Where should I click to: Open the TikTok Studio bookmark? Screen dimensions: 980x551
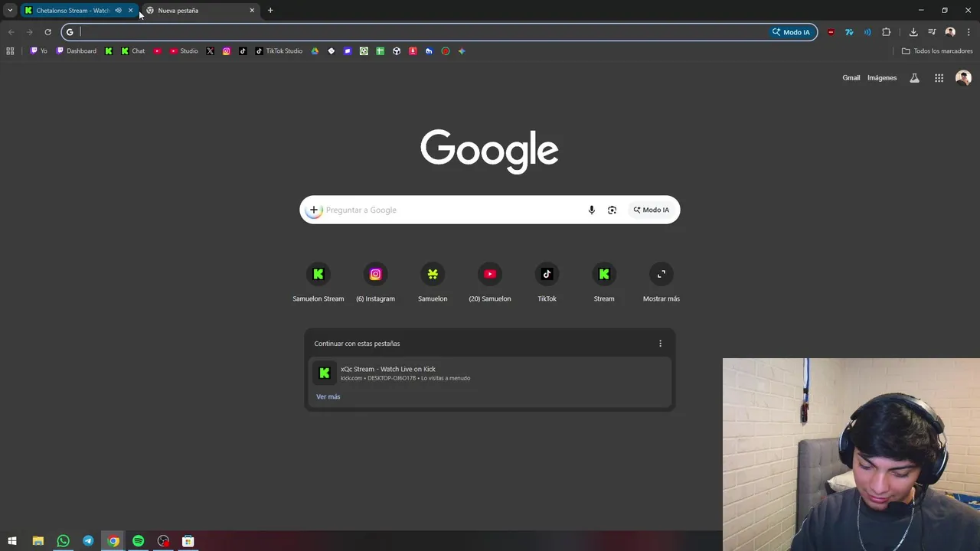(x=279, y=51)
